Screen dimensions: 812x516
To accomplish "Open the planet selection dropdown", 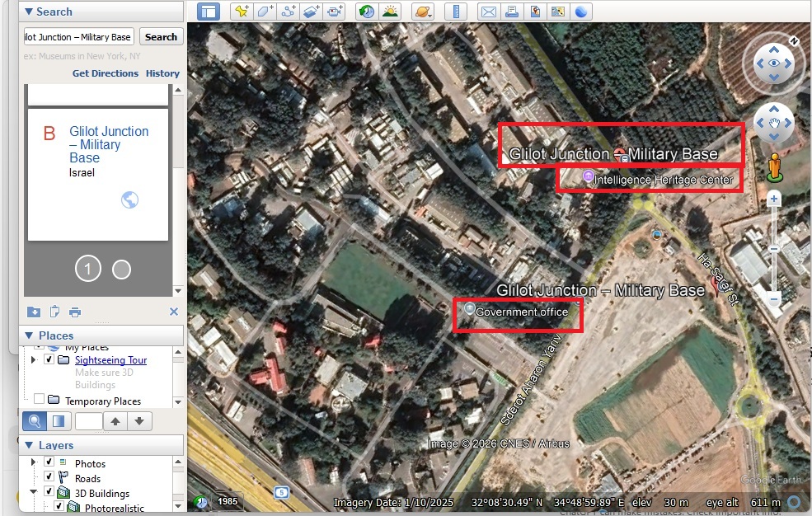I will 422,12.
